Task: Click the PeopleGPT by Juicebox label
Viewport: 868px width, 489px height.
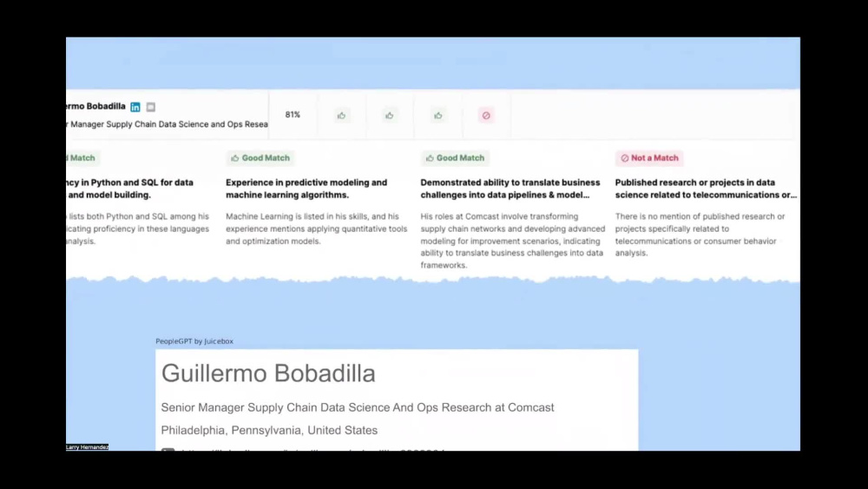Action: [x=194, y=341]
